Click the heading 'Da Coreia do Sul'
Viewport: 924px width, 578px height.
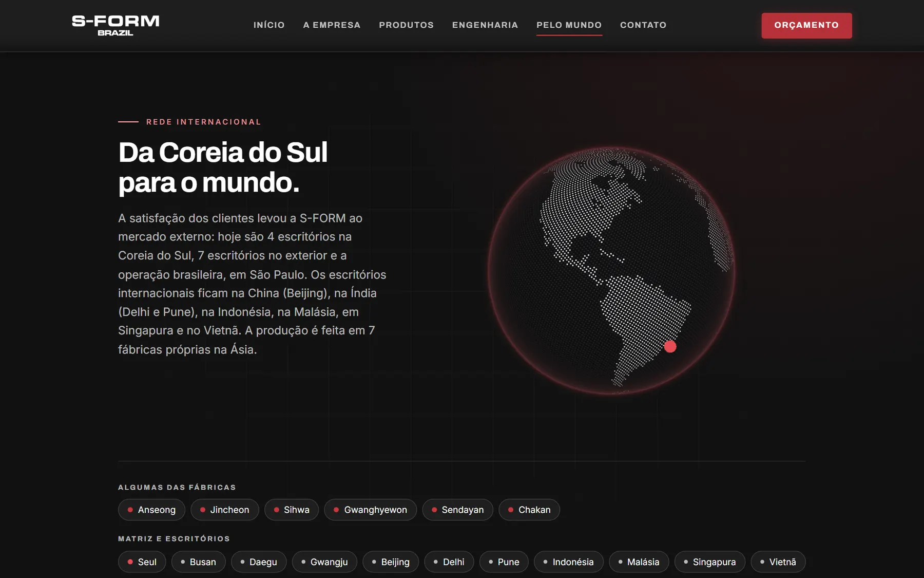point(223,153)
